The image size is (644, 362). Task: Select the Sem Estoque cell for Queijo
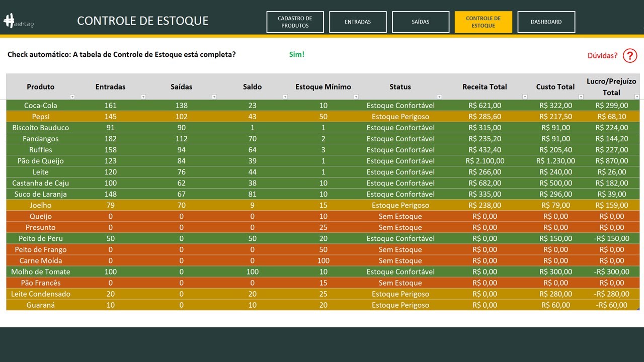[400, 216]
